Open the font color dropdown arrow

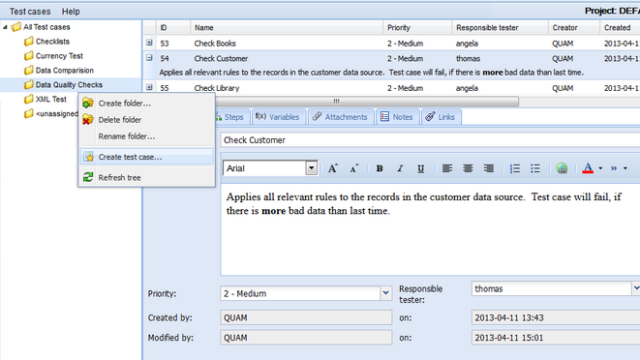point(600,168)
